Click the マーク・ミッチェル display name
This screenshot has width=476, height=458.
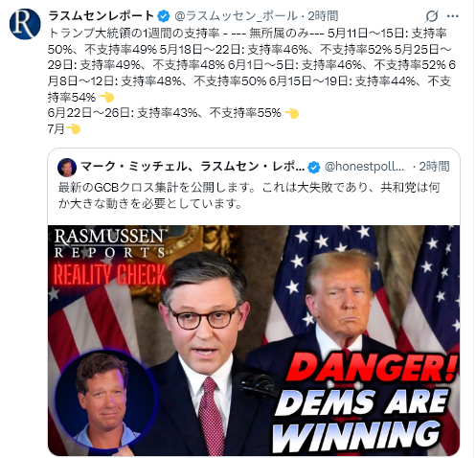(193, 167)
